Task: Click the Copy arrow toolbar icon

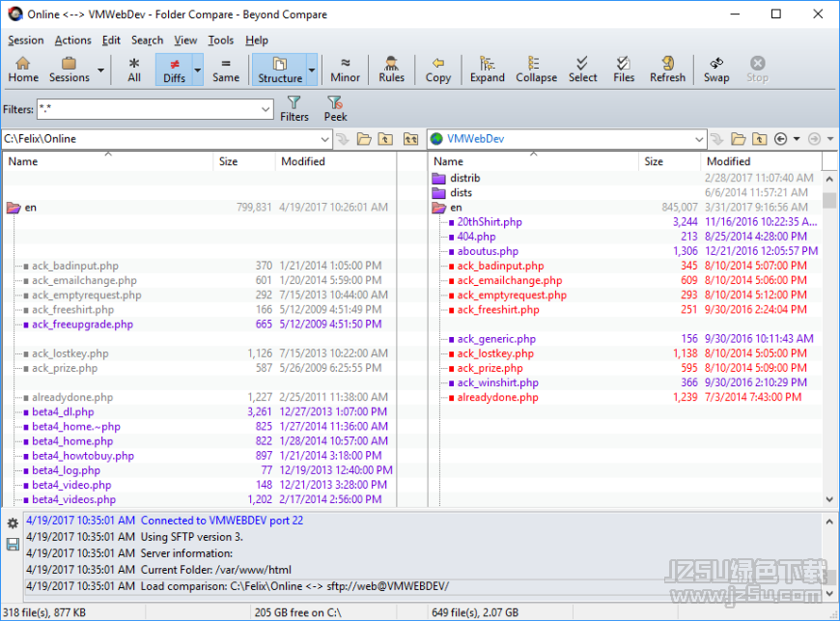Action: 438,70
